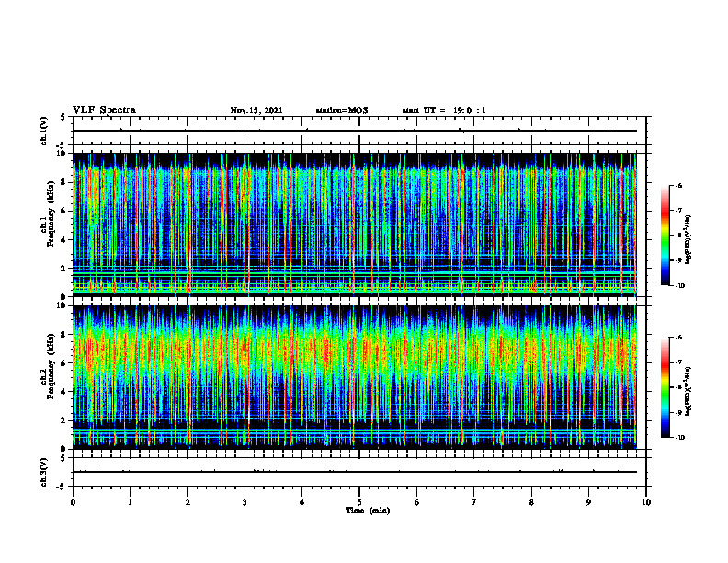Click the "5" tick on ch.1(V) axis
This screenshot has width=728, height=563.
coord(63,118)
